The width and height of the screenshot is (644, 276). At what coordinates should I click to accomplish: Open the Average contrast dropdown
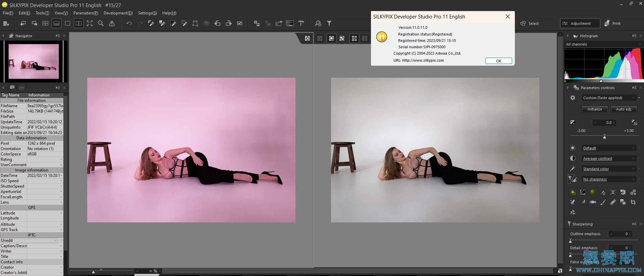[x=609, y=158]
